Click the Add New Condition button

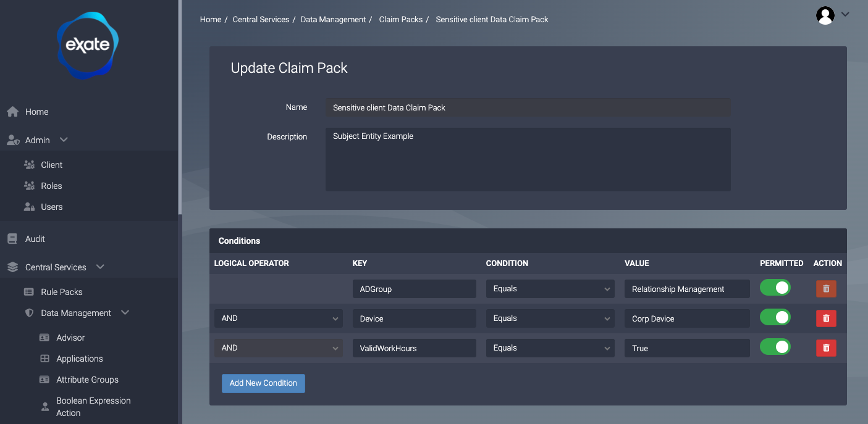click(263, 383)
